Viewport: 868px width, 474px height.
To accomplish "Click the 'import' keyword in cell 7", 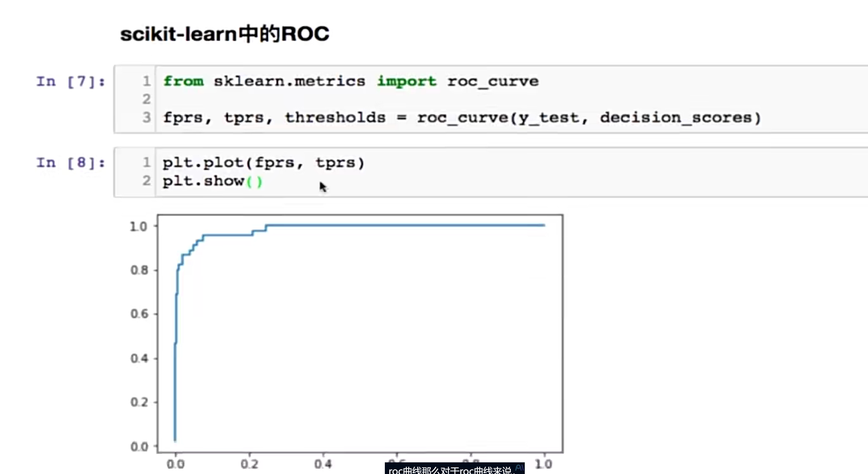I will click(x=406, y=82).
